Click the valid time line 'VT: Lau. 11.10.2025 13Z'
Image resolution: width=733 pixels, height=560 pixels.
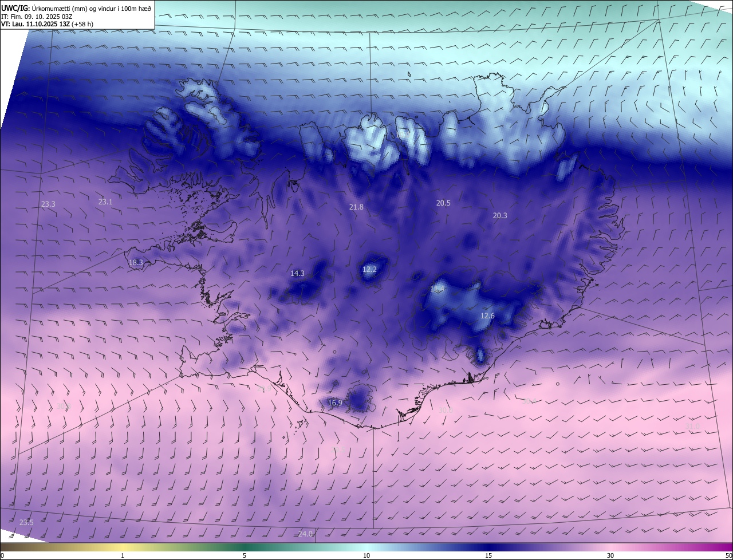[x=34, y=24]
